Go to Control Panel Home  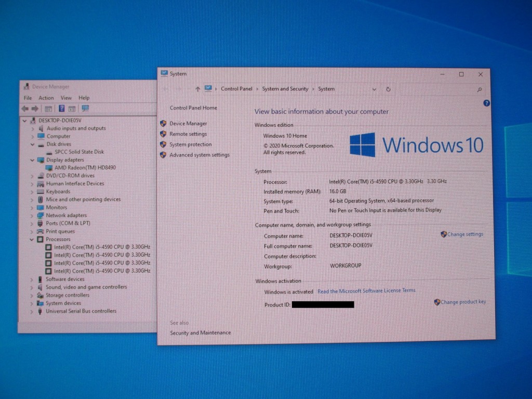[193, 108]
